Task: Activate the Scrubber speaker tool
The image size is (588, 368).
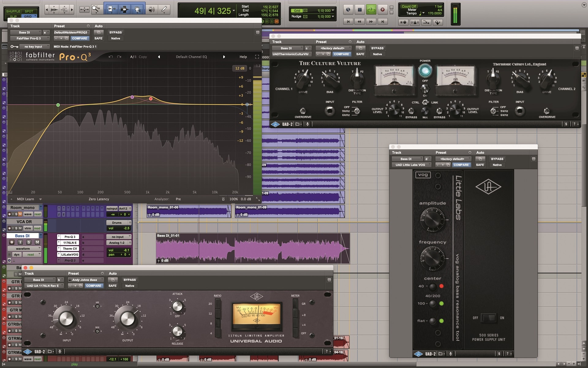Action: (x=152, y=10)
